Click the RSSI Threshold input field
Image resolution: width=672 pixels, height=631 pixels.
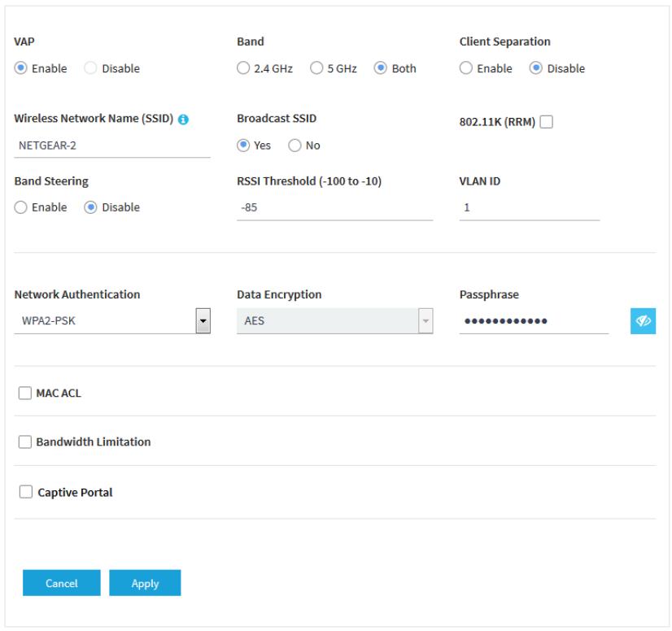[334, 208]
